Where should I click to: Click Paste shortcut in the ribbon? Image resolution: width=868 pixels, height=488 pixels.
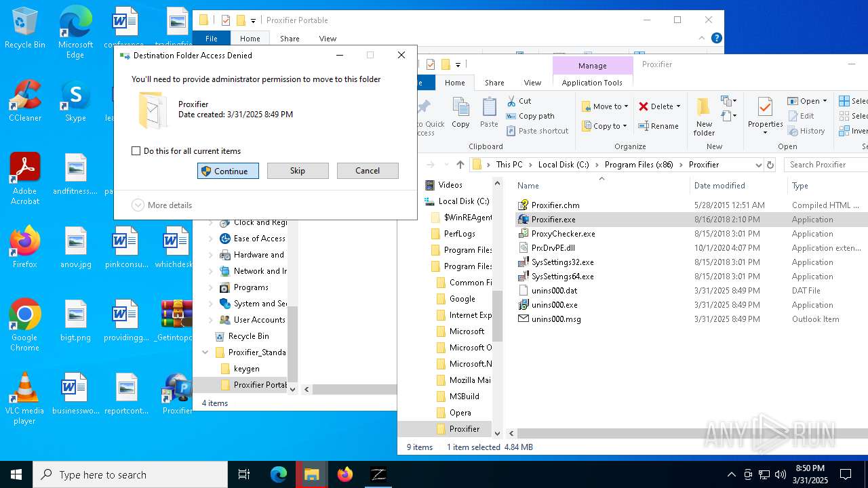[x=537, y=131]
